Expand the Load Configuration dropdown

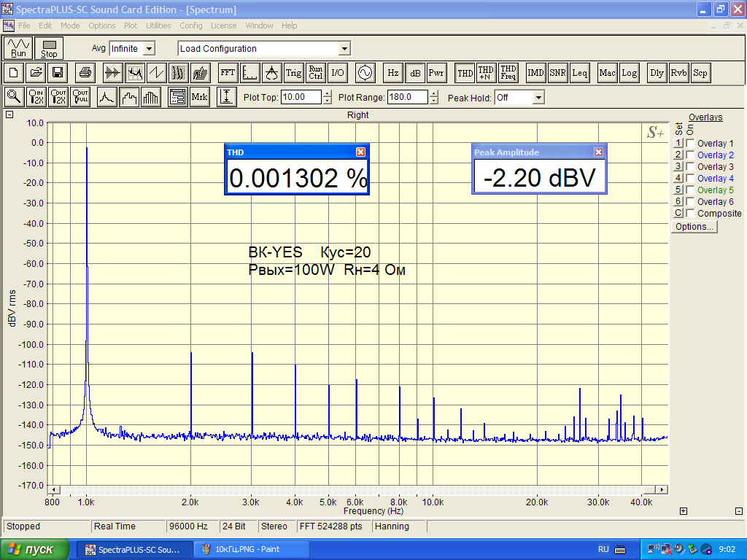click(x=344, y=49)
